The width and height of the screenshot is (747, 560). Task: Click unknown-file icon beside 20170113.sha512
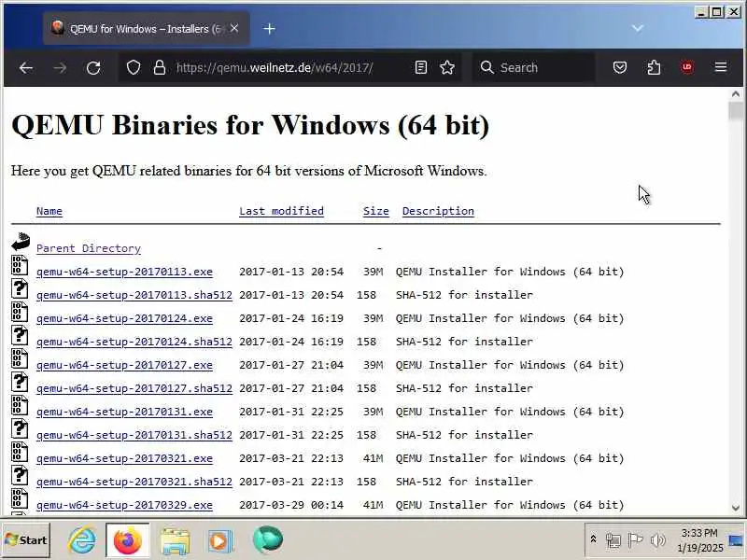coord(20,288)
